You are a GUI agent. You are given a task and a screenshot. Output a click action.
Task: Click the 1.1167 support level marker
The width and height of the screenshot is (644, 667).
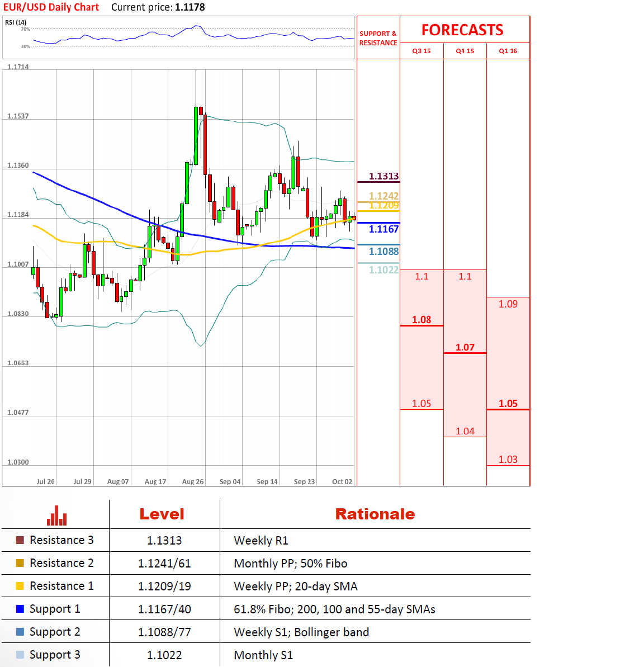click(383, 229)
